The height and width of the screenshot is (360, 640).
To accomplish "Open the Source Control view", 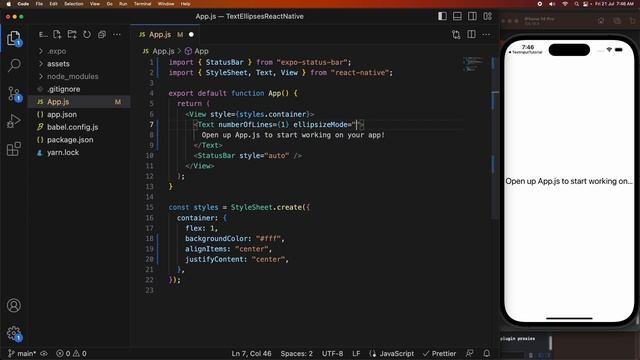I will [14, 94].
